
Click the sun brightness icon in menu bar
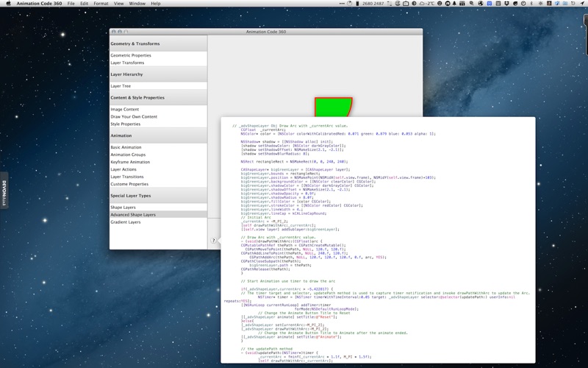pyautogui.click(x=540, y=4)
